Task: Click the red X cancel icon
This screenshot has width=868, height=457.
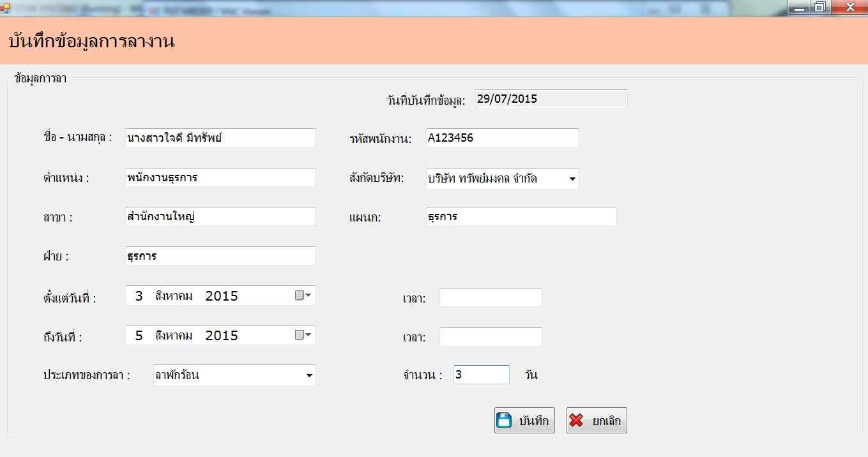Action: 576,421
